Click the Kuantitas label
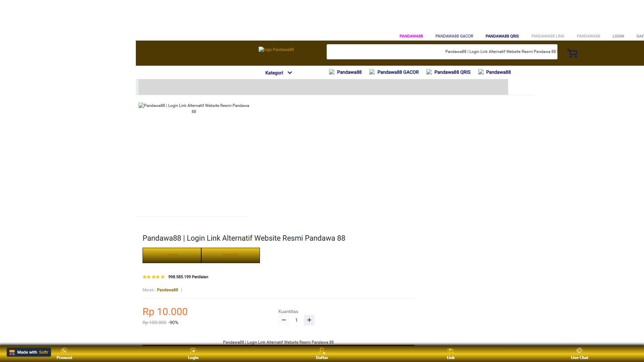Image resolution: width=644 pixels, height=362 pixels. coord(288,311)
